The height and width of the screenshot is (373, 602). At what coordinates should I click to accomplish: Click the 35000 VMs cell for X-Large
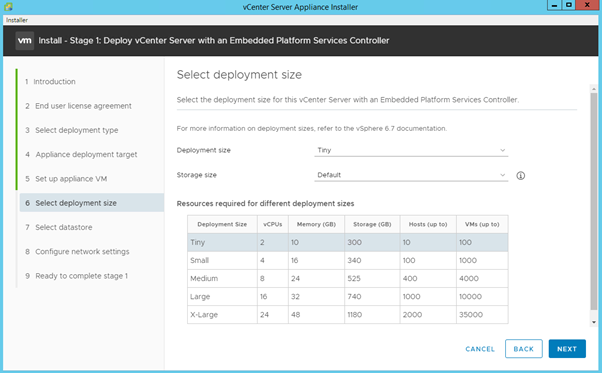point(482,314)
